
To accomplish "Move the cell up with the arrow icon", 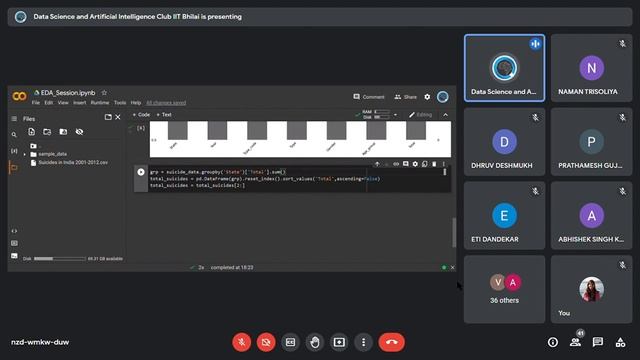I will (377, 164).
